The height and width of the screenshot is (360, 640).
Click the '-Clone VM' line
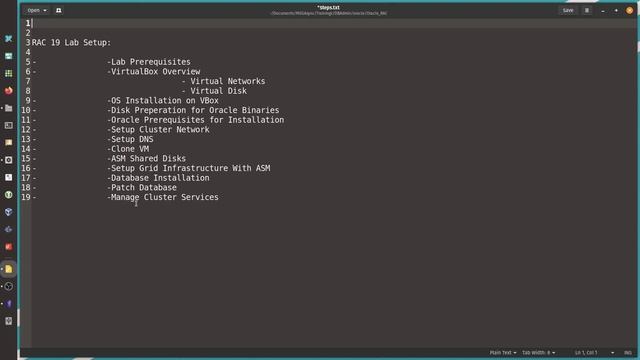[128, 149]
